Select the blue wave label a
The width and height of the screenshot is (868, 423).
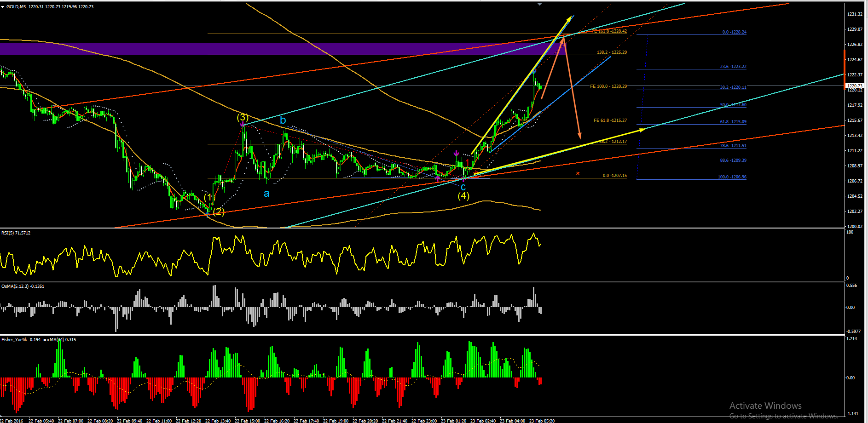coord(266,194)
